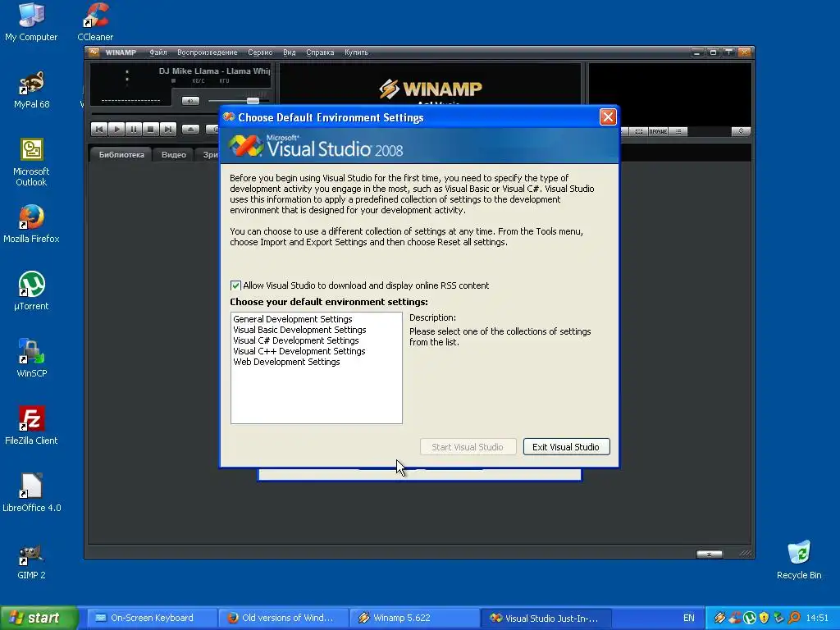
Task: Switch to On-Screen Keyboard in the taskbar
Action: pyautogui.click(x=152, y=618)
